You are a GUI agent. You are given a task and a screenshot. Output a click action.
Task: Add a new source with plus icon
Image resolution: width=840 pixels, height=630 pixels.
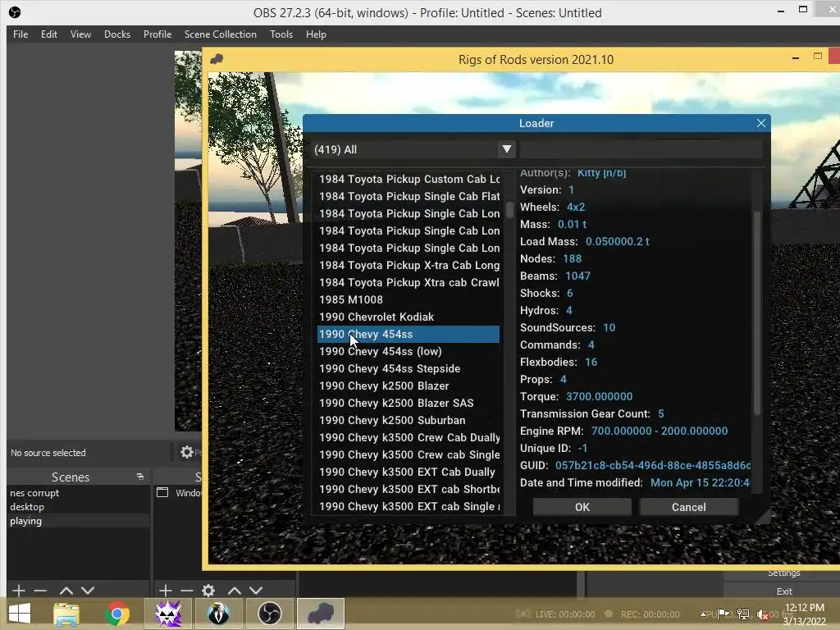coord(166,591)
